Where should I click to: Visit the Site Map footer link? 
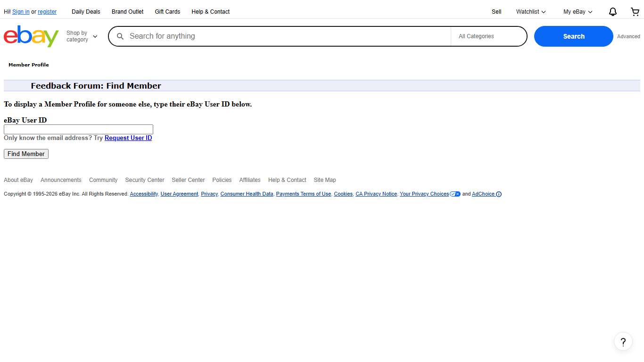(x=324, y=180)
